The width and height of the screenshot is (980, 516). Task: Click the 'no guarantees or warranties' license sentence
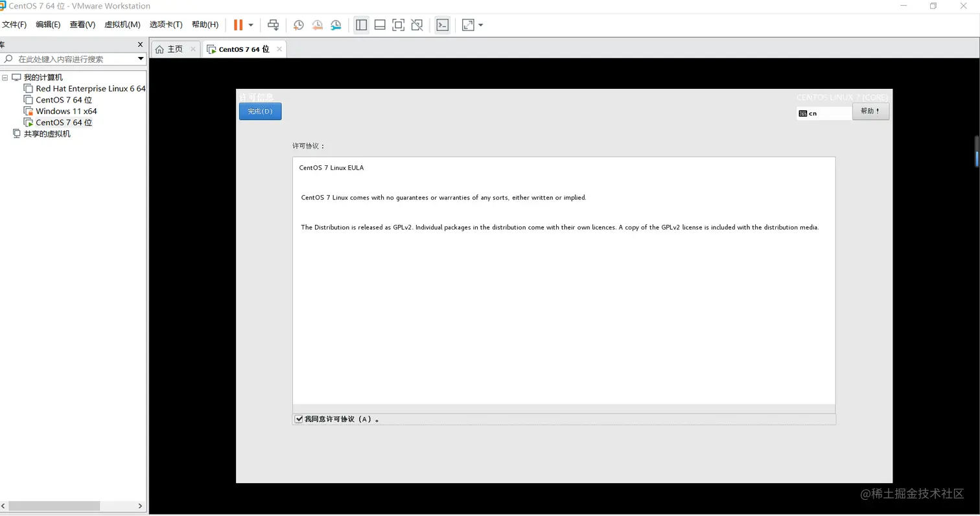pyautogui.click(x=443, y=198)
